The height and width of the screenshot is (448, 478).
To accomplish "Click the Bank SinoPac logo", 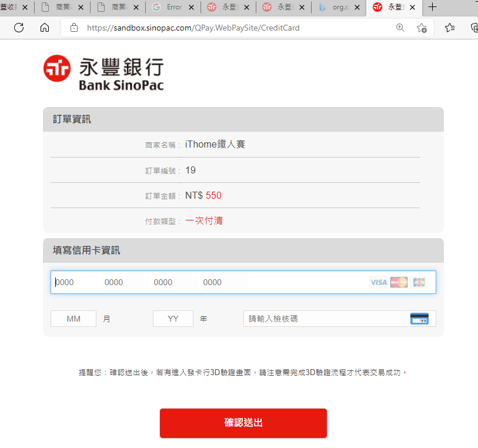I will (103, 73).
